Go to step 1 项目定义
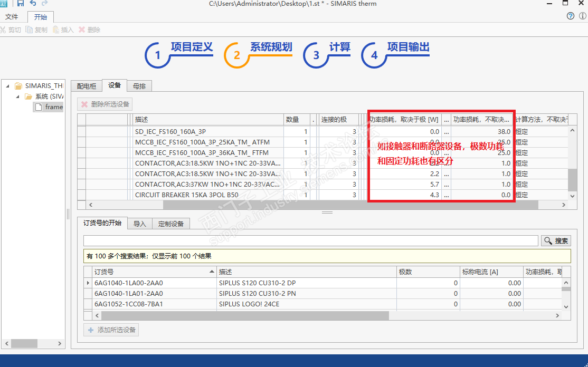This screenshot has width=588, height=367. tap(179, 55)
